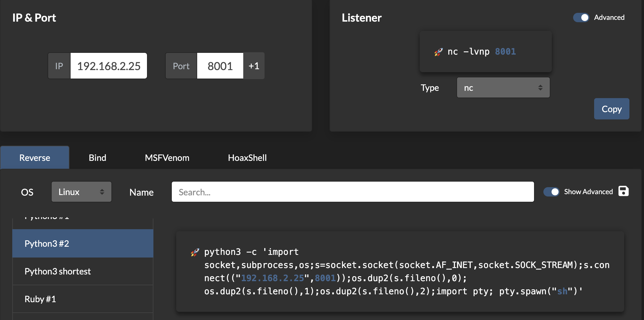Disable the Advanced toggle in Listener panel
Viewport: 644px width, 320px height.
(581, 18)
